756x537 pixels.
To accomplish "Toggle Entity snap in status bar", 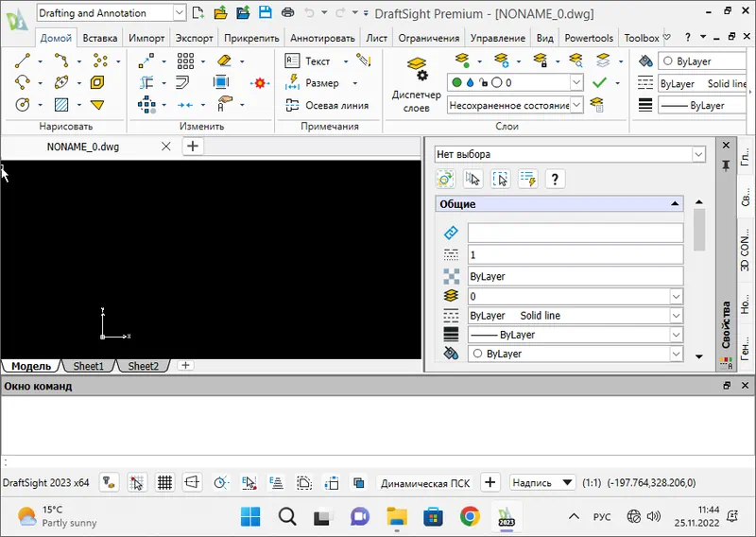I will coord(249,482).
